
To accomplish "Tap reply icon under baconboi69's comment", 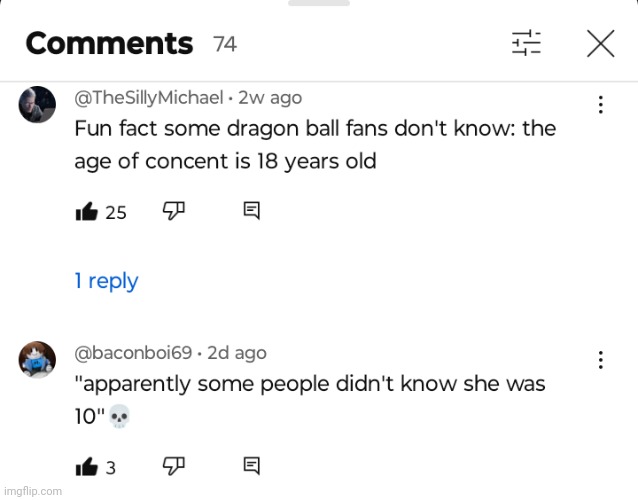I will click(252, 464).
